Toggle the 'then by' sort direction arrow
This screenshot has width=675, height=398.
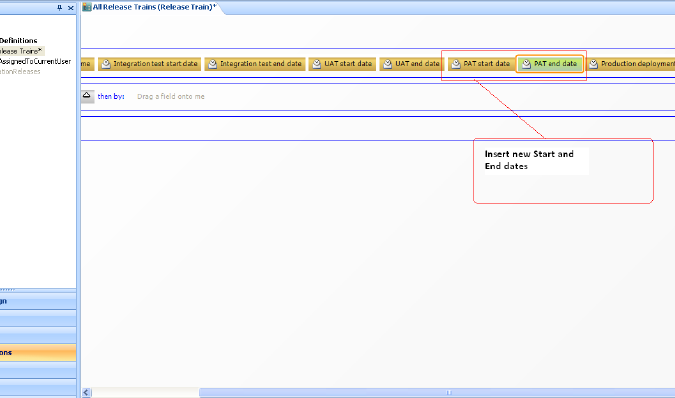click(87, 96)
